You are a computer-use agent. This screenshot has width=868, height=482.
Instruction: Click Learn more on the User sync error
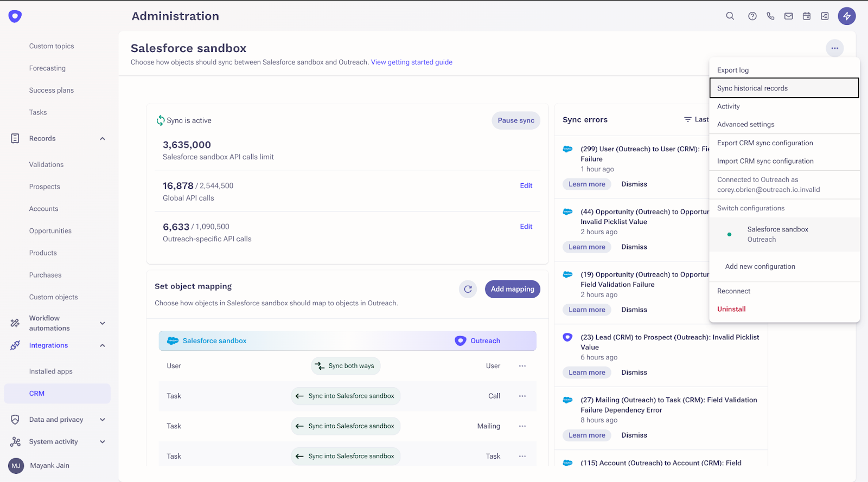point(587,184)
